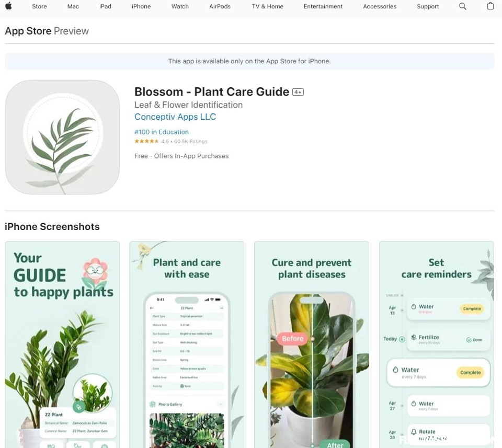Open the AirPods menu
The width and height of the screenshot is (502, 448).
(220, 6)
